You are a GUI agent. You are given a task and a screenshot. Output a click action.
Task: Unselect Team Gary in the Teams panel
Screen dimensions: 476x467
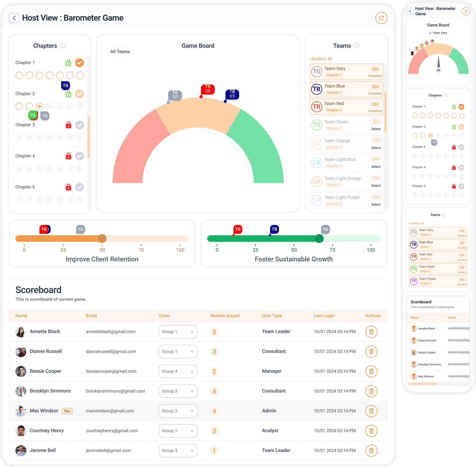375,76
